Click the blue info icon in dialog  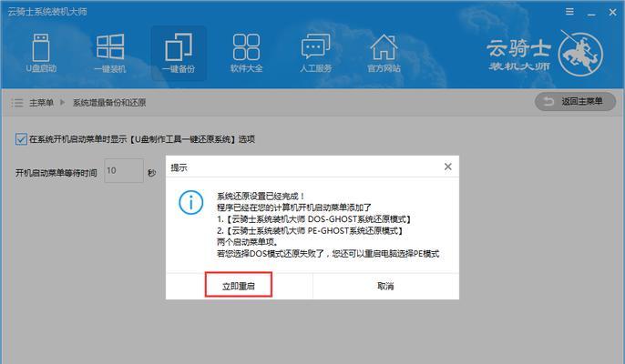click(190, 202)
